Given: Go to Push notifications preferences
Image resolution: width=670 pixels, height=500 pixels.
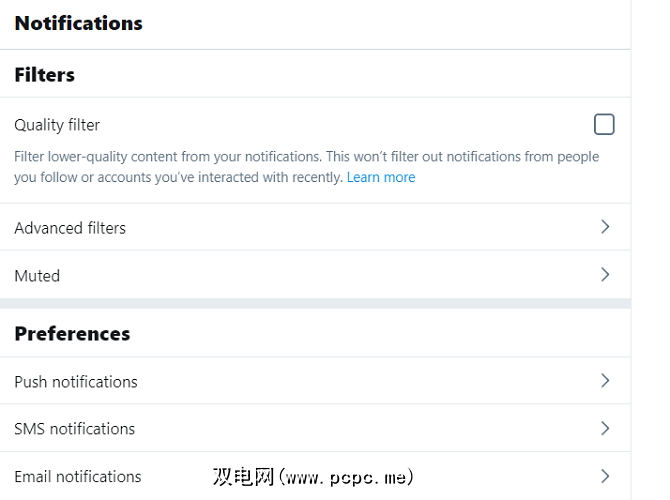Looking at the screenshot, I should 76,381.
